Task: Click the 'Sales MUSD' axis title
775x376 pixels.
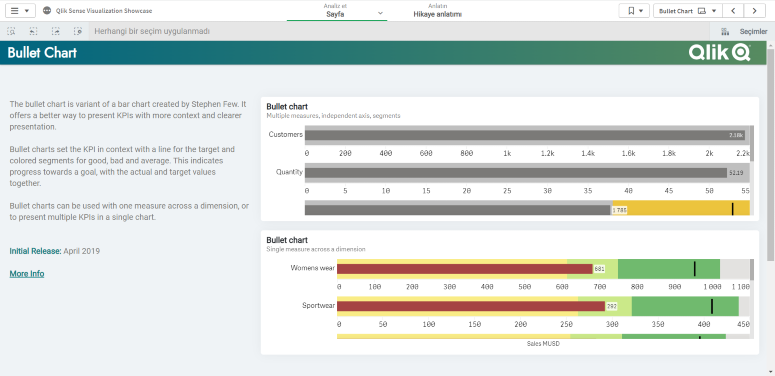Action: tap(543, 344)
